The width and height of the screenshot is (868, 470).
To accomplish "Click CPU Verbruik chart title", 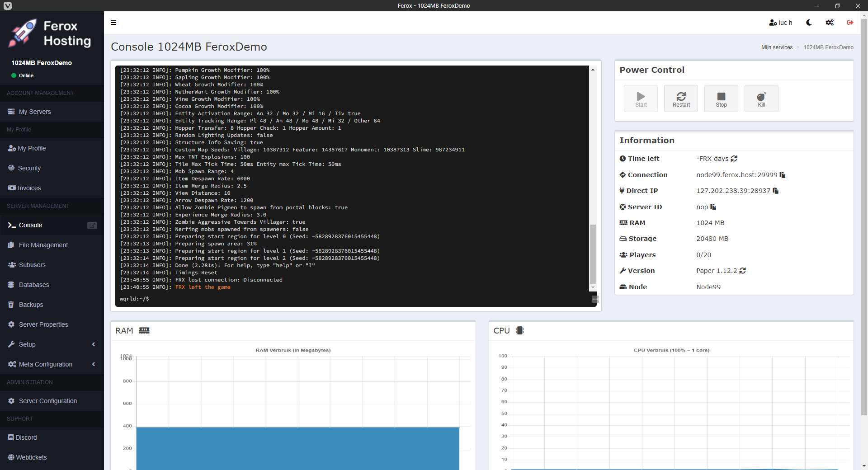I will point(671,350).
